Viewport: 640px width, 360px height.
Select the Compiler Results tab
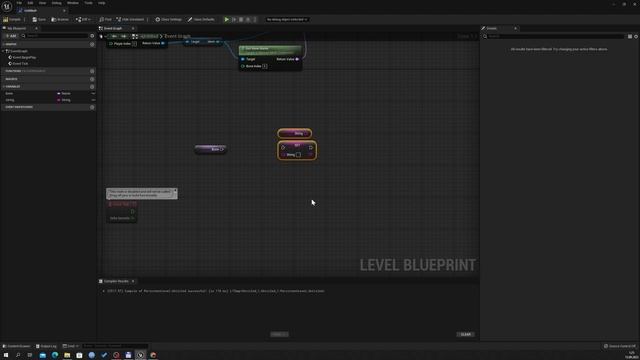116,281
